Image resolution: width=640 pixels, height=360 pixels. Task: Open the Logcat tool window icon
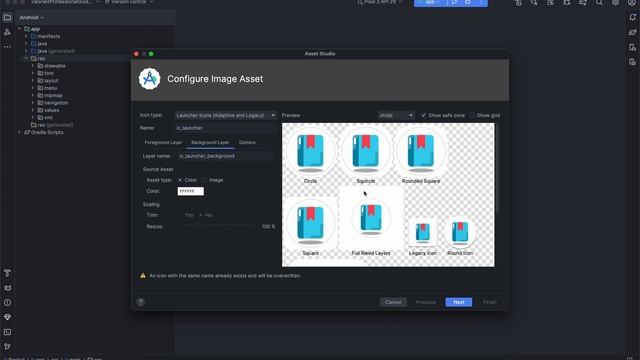tap(7, 288)
